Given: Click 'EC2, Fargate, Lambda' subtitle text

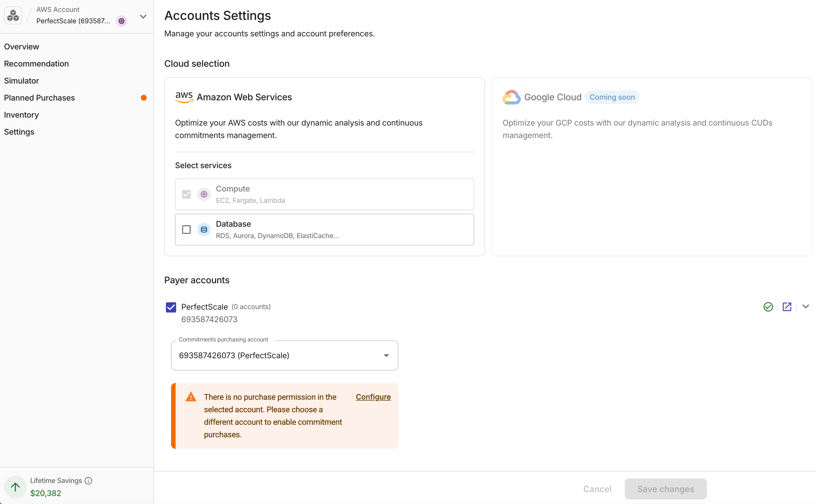Looking at the screenshot, I should click(250, 200).
